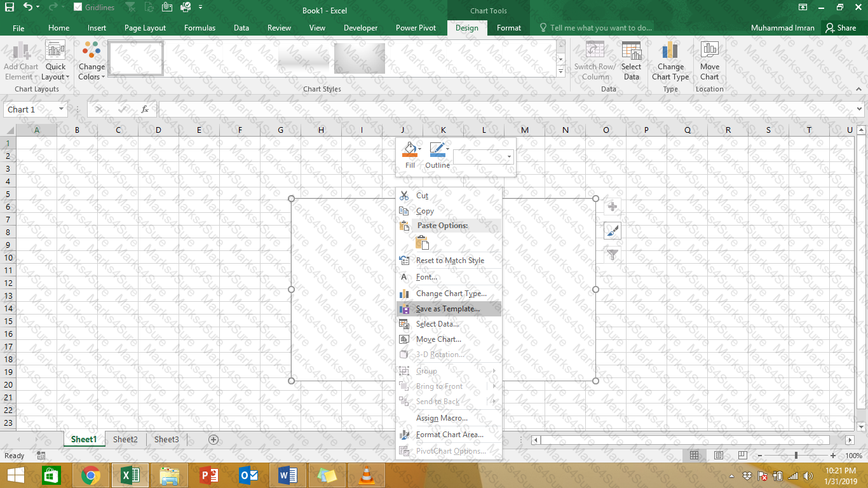Select the dark gradient chart style thumbnail

(360, 58)
